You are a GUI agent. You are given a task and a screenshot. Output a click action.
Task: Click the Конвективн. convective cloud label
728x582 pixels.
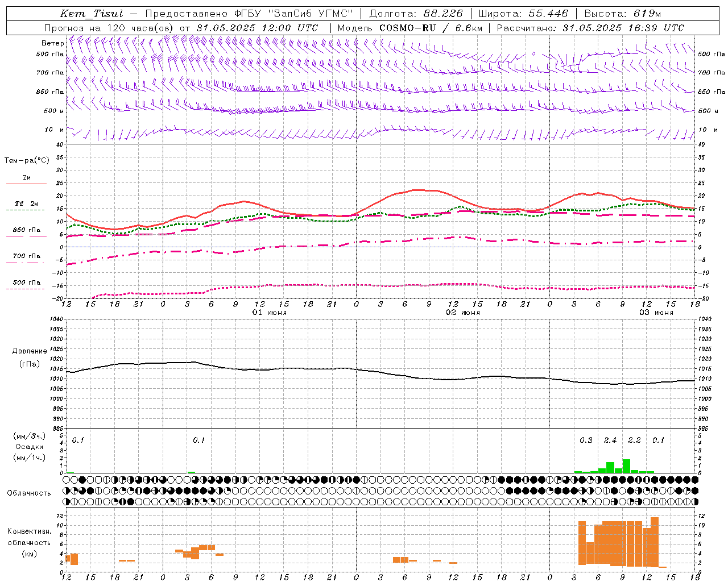pyautogui.click(x=29, y=531)
